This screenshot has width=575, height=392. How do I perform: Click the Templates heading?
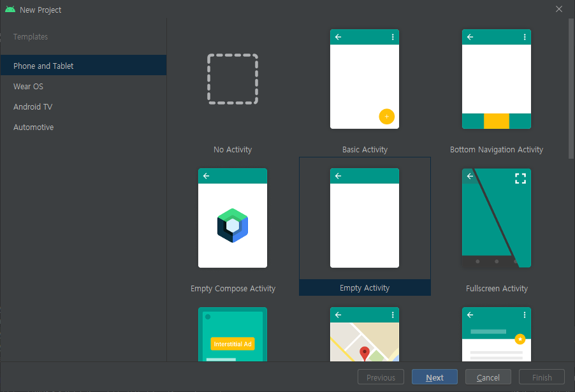(31, 37)
